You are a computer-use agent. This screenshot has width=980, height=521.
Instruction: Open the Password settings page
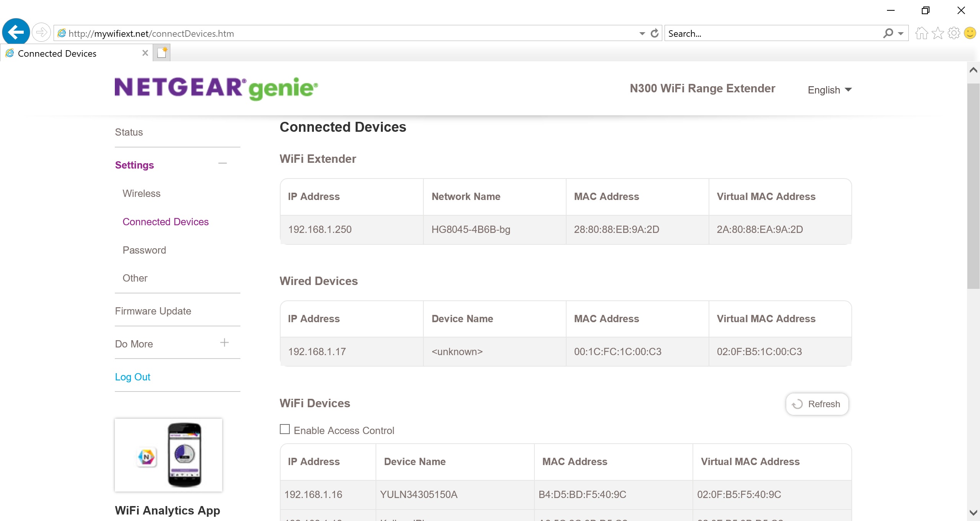(x=144, y=250)
